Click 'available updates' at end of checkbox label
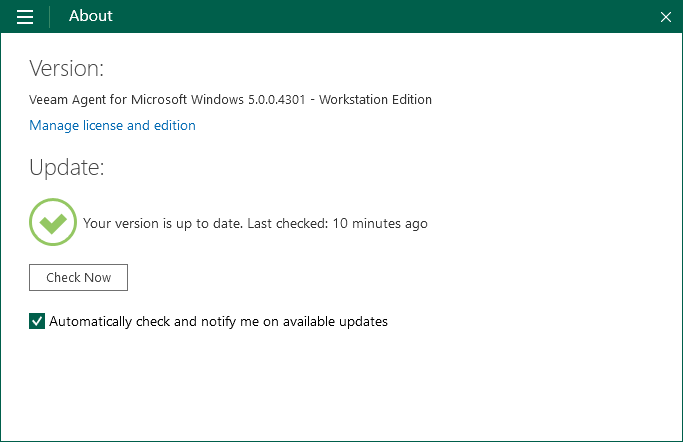Image resolution: width=683 pixels, height=442 pixels. click(x=335, y=321)
